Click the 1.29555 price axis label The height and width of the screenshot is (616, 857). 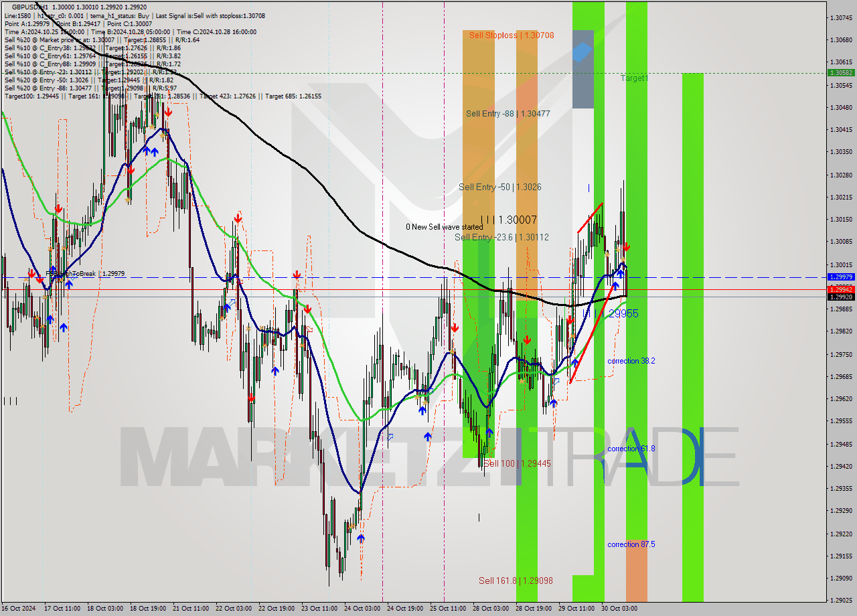pos(840,420)
